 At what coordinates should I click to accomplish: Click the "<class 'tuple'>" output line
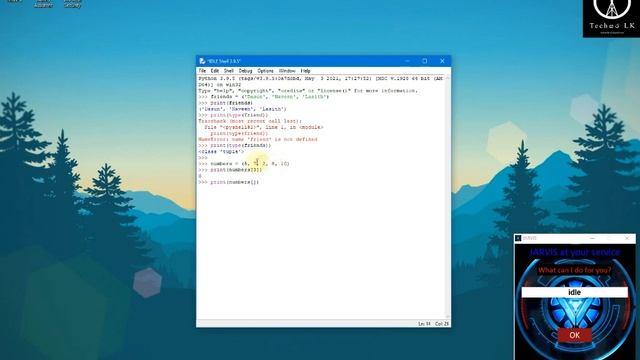pos(221,151)
